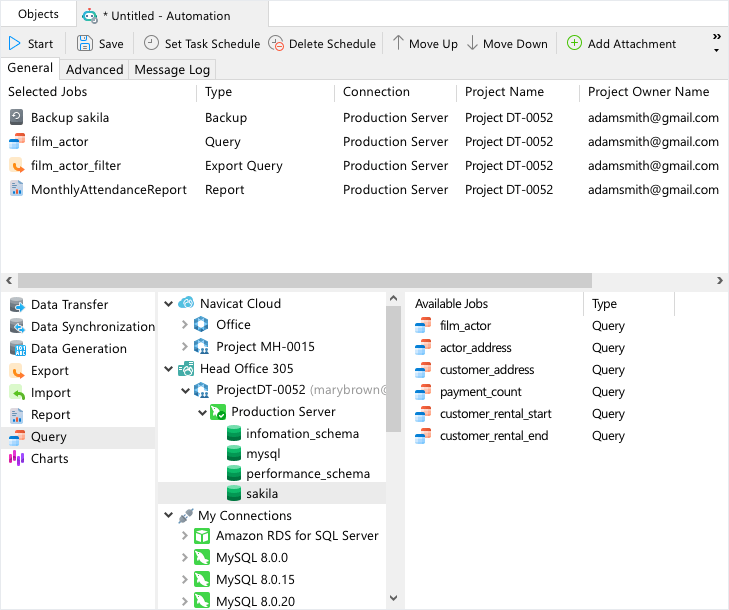
Task: Click the Save disk icon
Action: [85, 44]
